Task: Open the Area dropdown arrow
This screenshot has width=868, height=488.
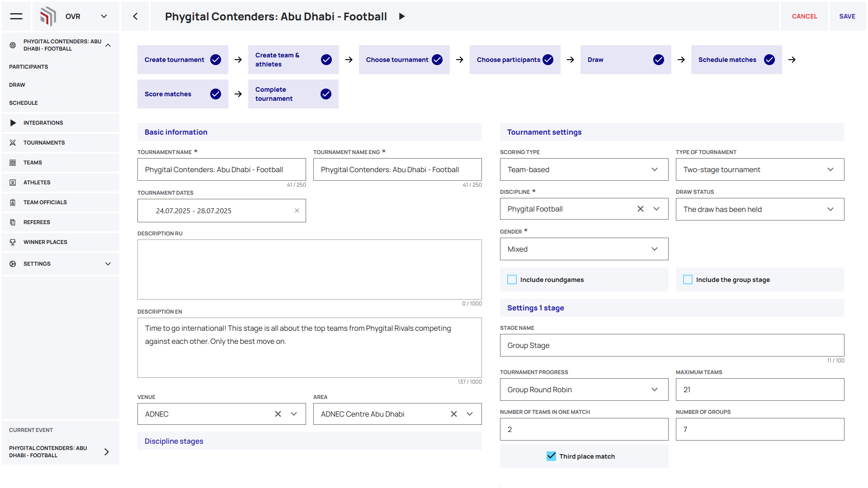Action: [x=470, y=414]
